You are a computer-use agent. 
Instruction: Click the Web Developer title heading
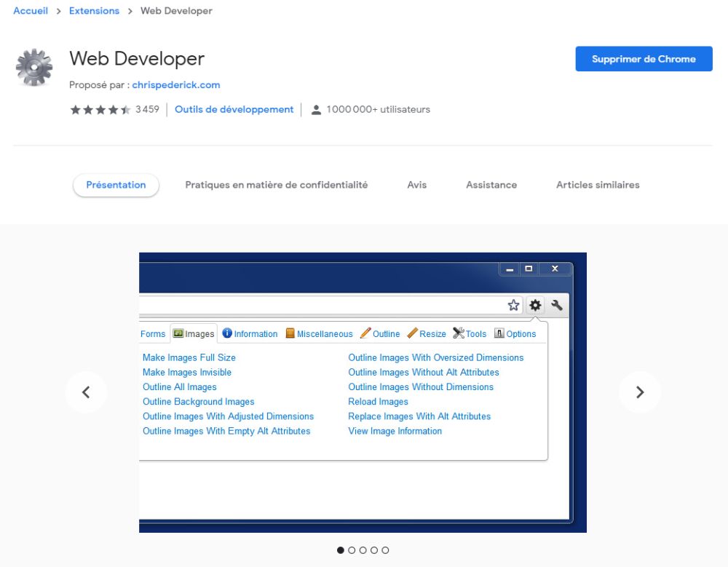[x=137, y=59]
